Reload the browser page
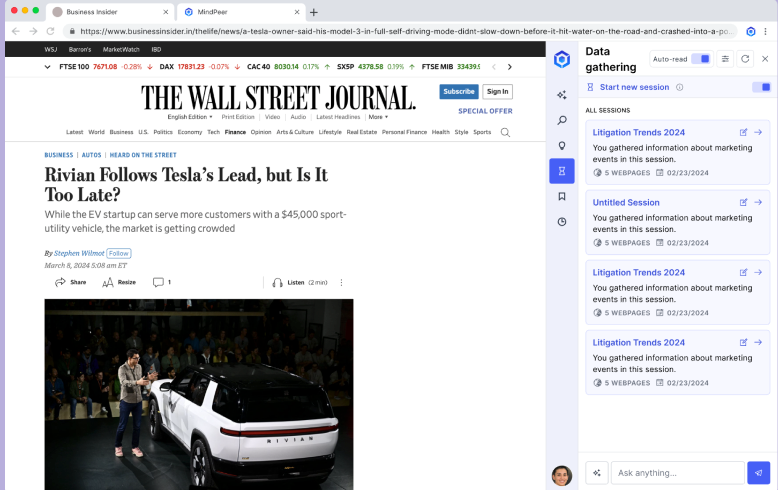The height and width of the screenshot is (490, 778). pyautogui.click(x=50, y=31)
